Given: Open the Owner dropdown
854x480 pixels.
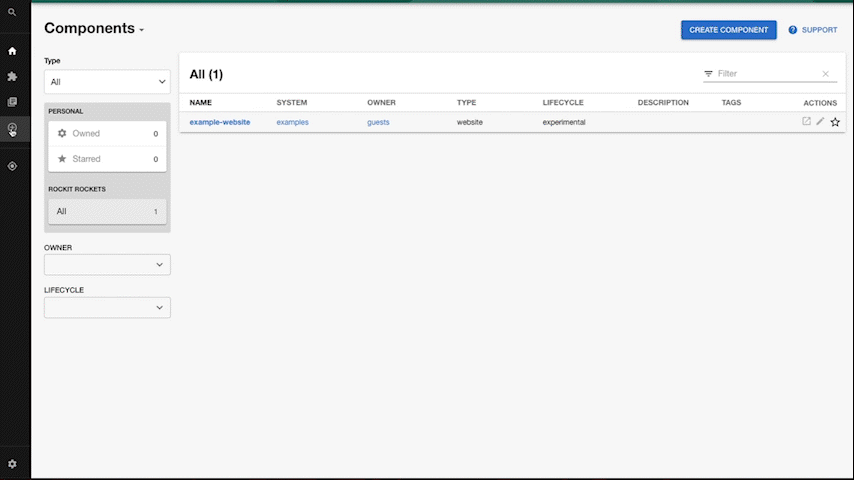Looking at the screenshot, I should click(107, 265).
